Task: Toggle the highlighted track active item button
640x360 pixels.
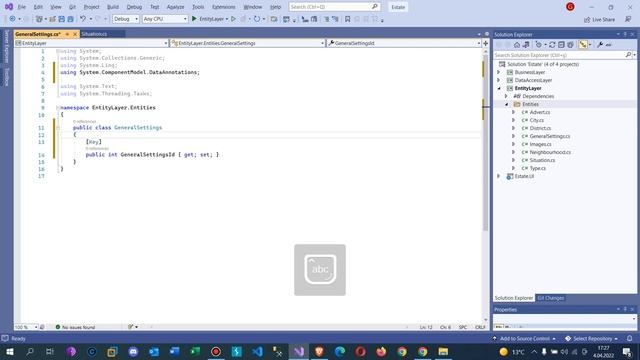Action: [x=583, y=44]
